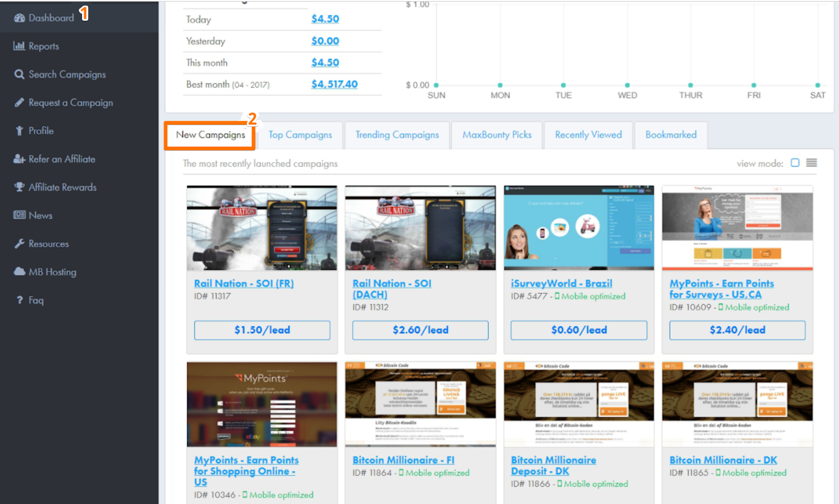Click the MB Hosting cloud icon

click(19, 271)
